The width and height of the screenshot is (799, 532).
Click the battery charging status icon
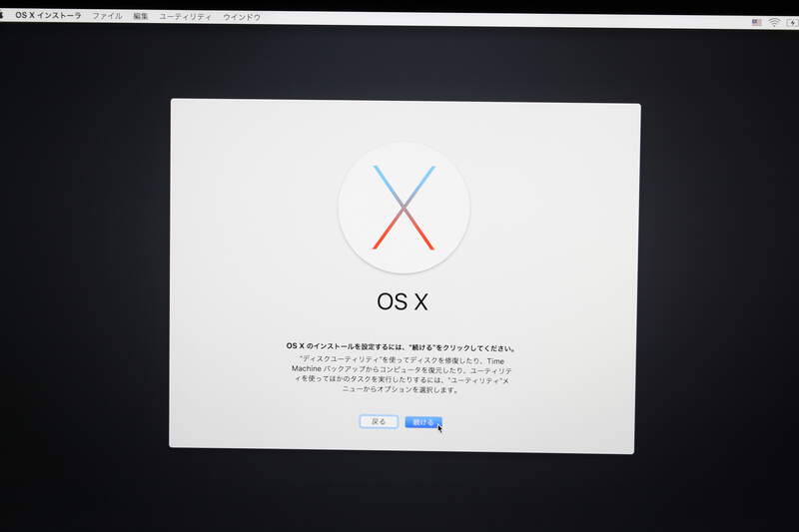(791, 23)
